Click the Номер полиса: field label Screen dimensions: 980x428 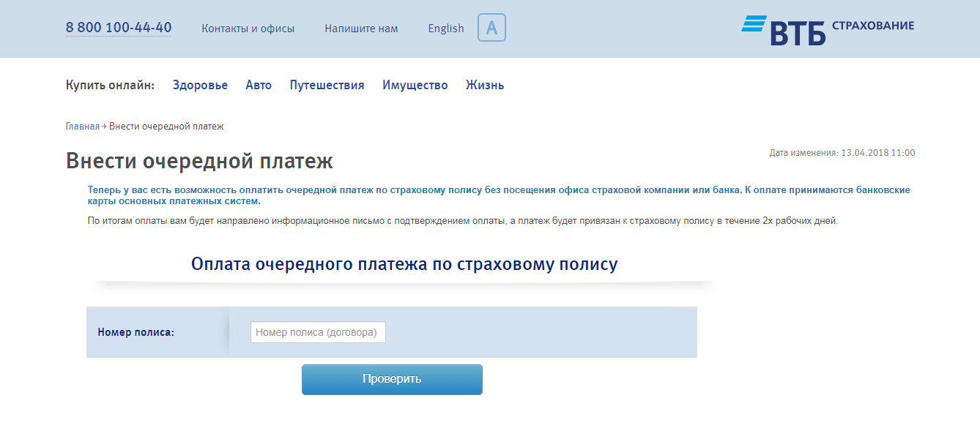tap(136, 332)
